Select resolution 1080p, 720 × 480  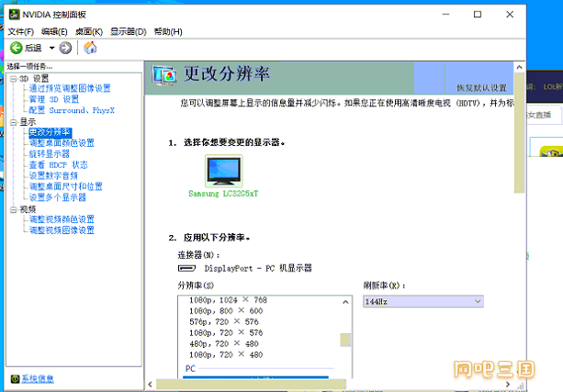coord(226,355)
